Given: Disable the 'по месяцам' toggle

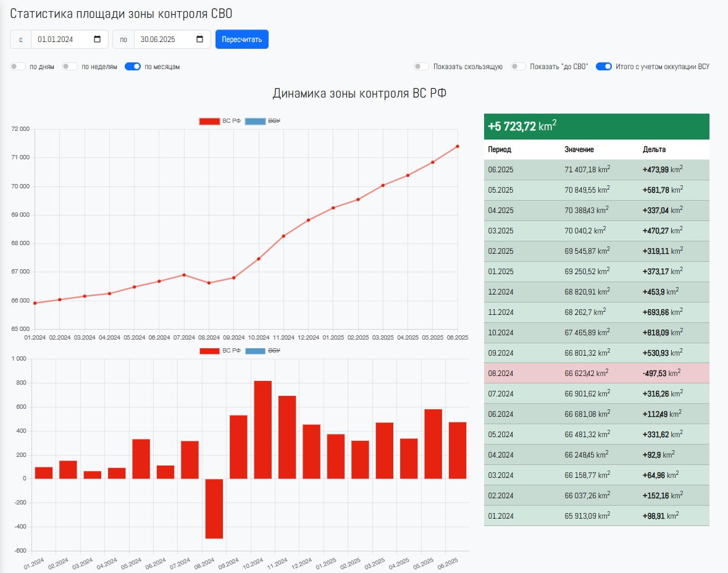Looking at the screenshot, I should [x=133, y=67].
